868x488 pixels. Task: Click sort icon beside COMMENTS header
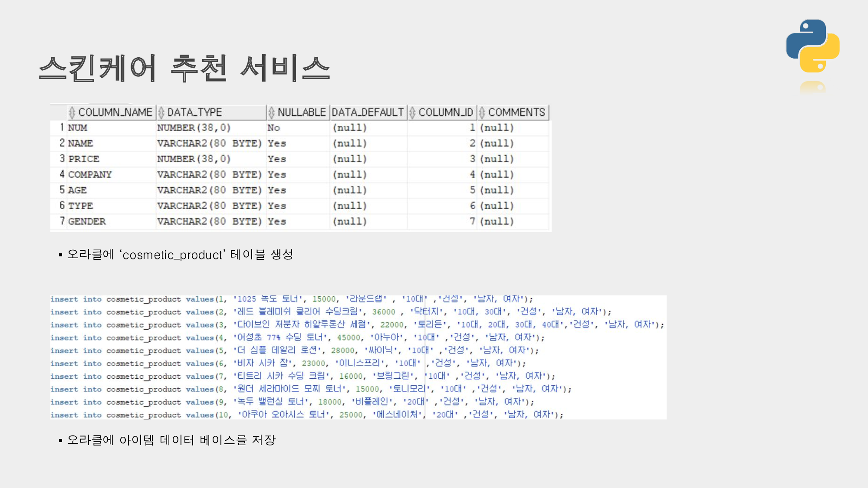point(482,112)
